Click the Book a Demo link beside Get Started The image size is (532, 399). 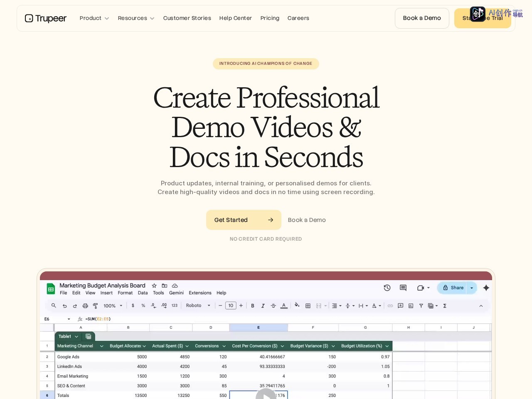307,220
